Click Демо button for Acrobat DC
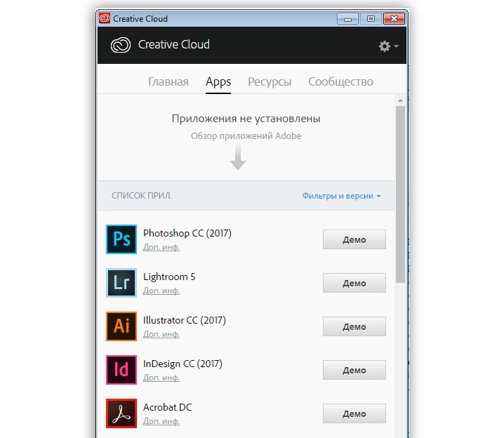The image size is (504, 438). (x=354, y=413)
